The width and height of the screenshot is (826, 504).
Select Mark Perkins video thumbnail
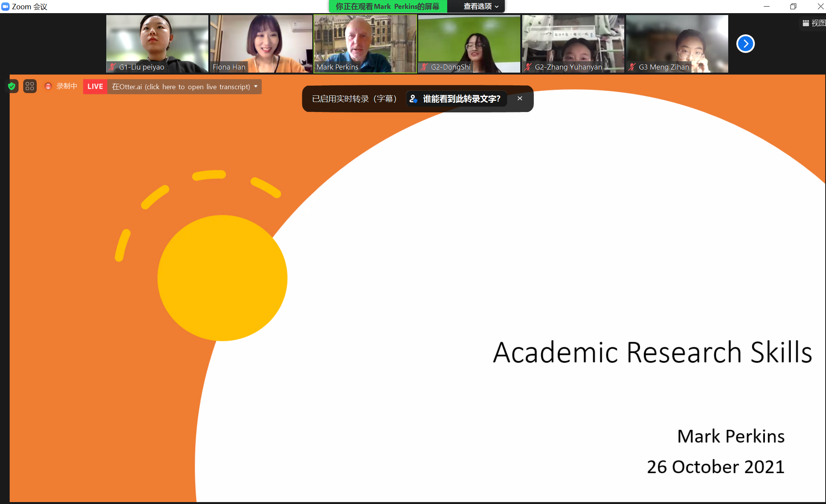tap(365, 43)
